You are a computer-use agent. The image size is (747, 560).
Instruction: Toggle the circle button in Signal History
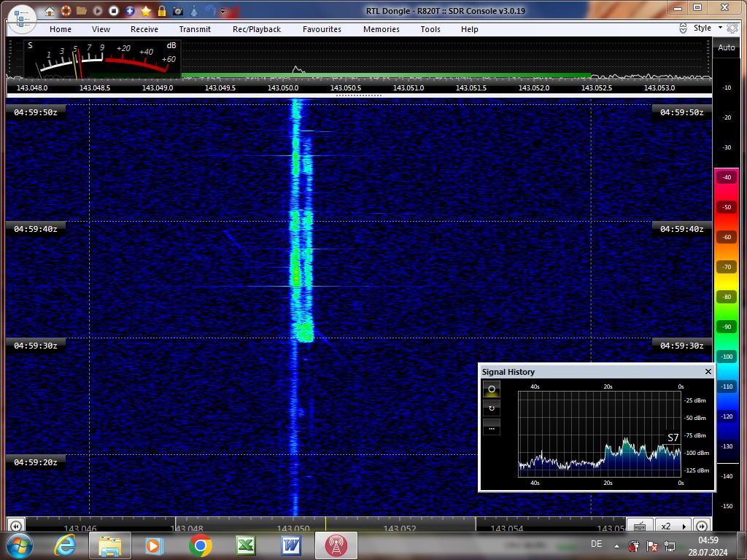click(x=492, y=389)
